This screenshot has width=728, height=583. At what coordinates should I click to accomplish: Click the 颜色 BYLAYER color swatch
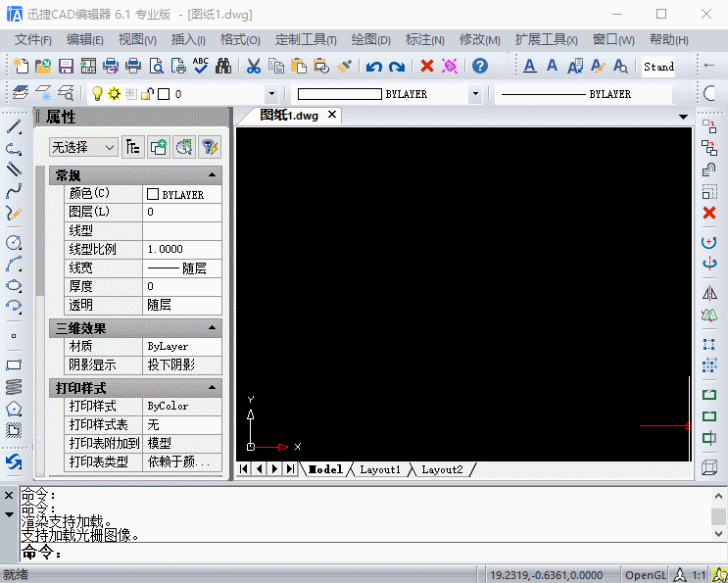(x=153, y=194)
